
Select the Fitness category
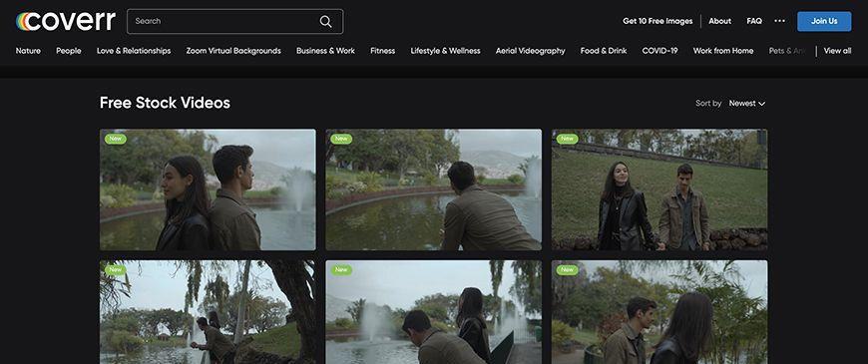(382, 51)
